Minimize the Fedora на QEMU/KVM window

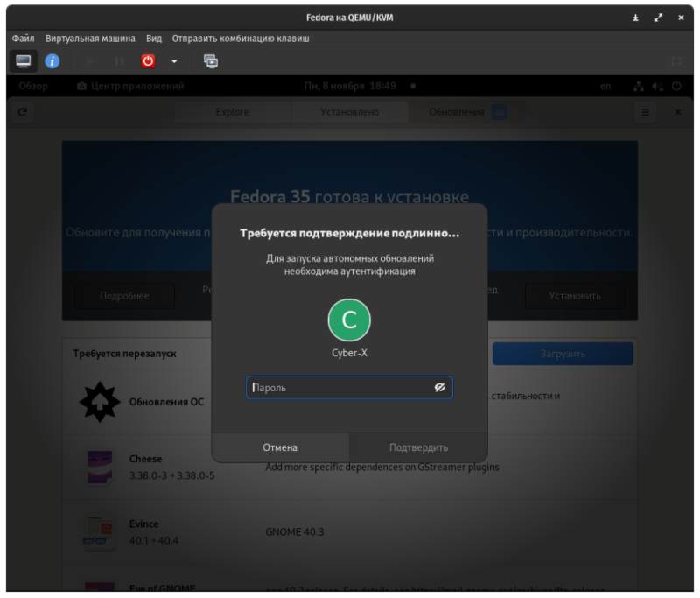(635, 18)
